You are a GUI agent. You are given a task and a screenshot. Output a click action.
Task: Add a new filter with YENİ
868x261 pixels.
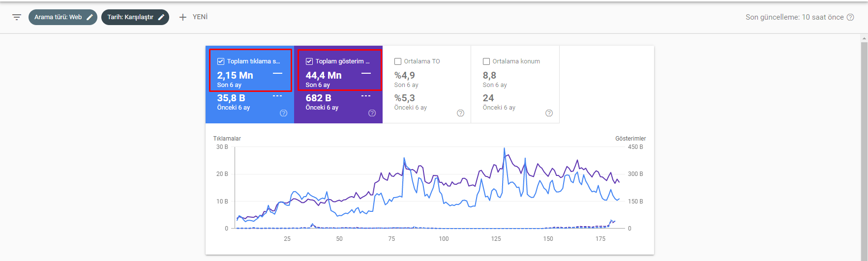193,17
